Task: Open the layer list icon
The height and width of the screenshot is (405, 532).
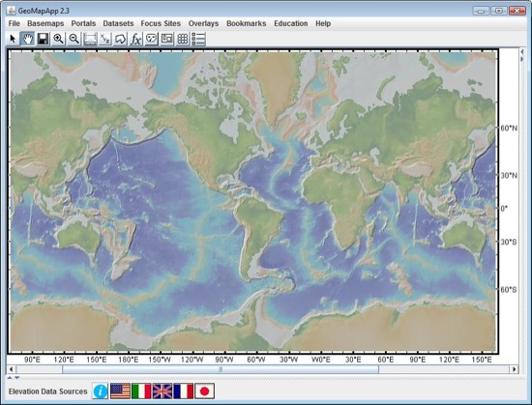Action: coord(198,39)
